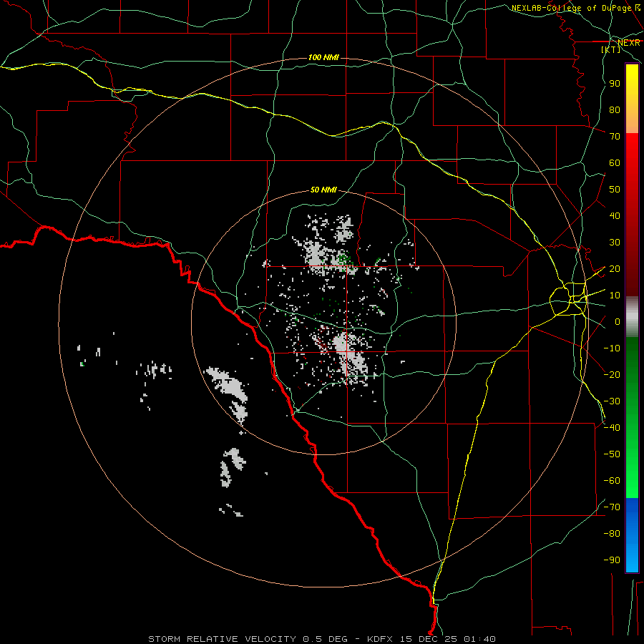Click the [KT] units label
The image size is (644, 644).
pos(611,49)
